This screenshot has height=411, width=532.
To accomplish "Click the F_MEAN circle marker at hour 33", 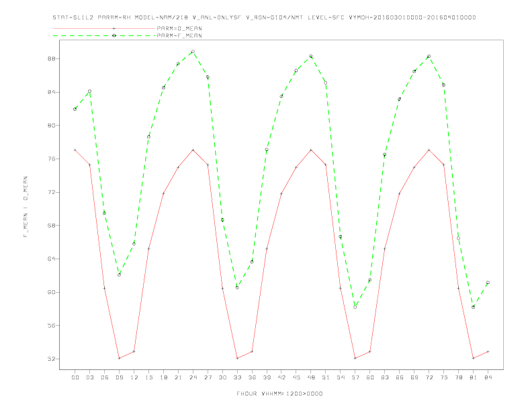I will tap(237, 287).
